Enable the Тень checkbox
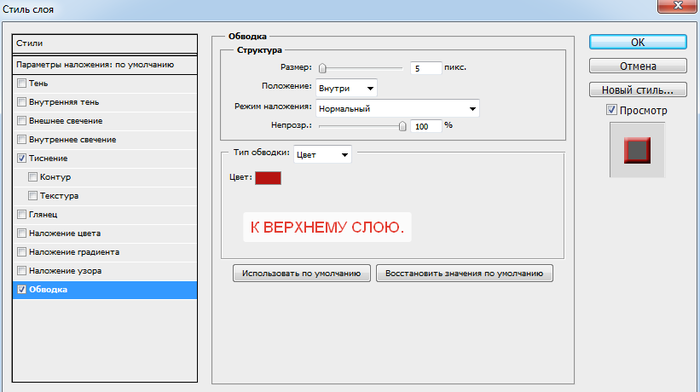The height and width of the screenshot is (392, 700). [21, 83]
